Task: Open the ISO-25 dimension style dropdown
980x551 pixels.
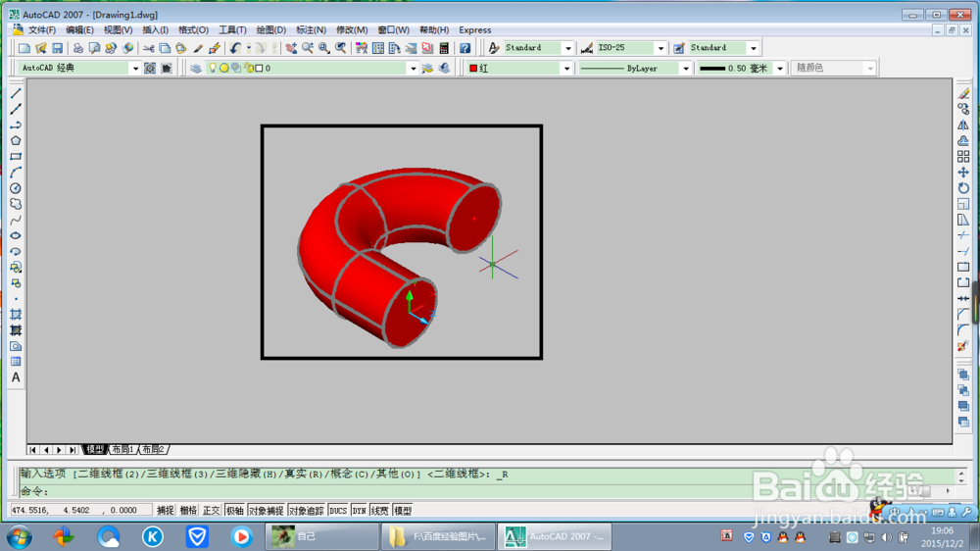Action: point(661,48)
